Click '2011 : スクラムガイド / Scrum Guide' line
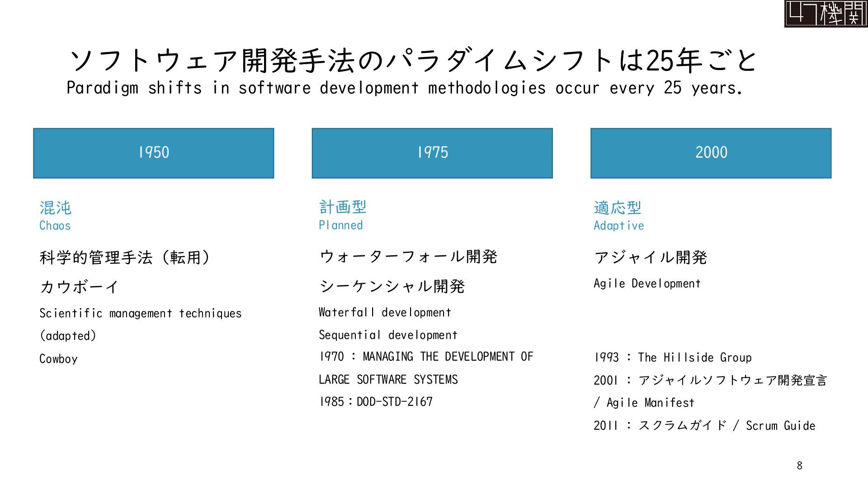The width and height of the screenshot is (868, 488). tap(704, 425)
